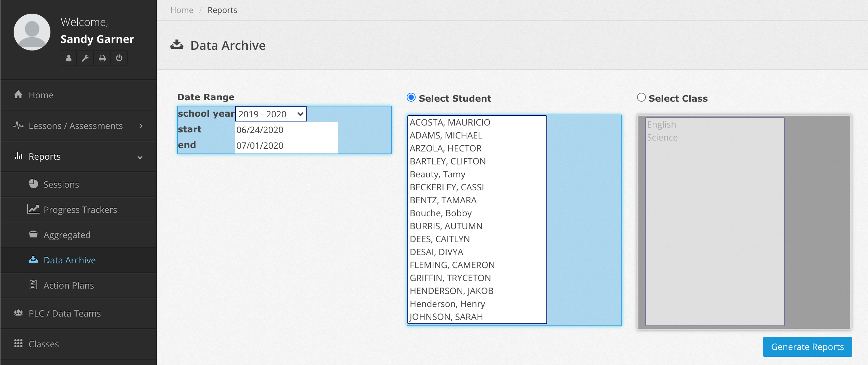Viewport: 868px width, 365px height.
Task: Click the user avatar image
Action: [32, 32]
